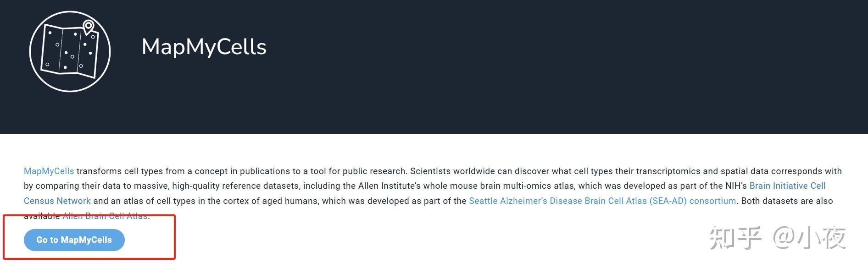Open the Seattle Alzheimer's Disease Brain Cell Atlas link

602,201
